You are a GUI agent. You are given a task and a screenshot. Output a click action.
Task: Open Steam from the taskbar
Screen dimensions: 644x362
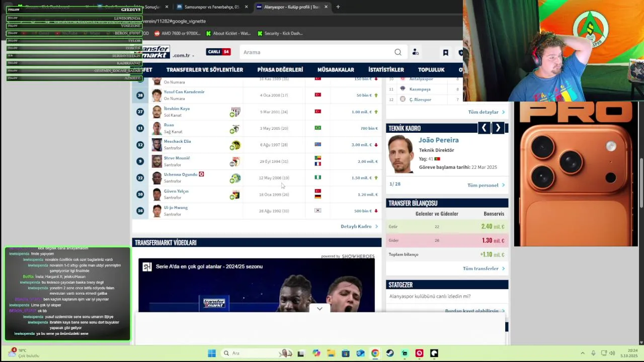pos(390,353)
